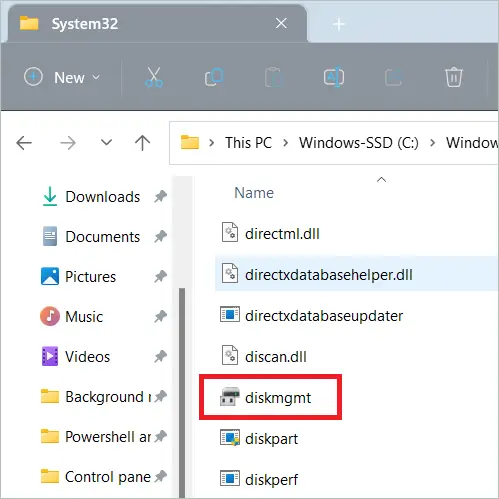Screen dimensions: 499x499
Task: Click the Share icon in toolbar
Action: pyautogui.click(x=394, y=77)
